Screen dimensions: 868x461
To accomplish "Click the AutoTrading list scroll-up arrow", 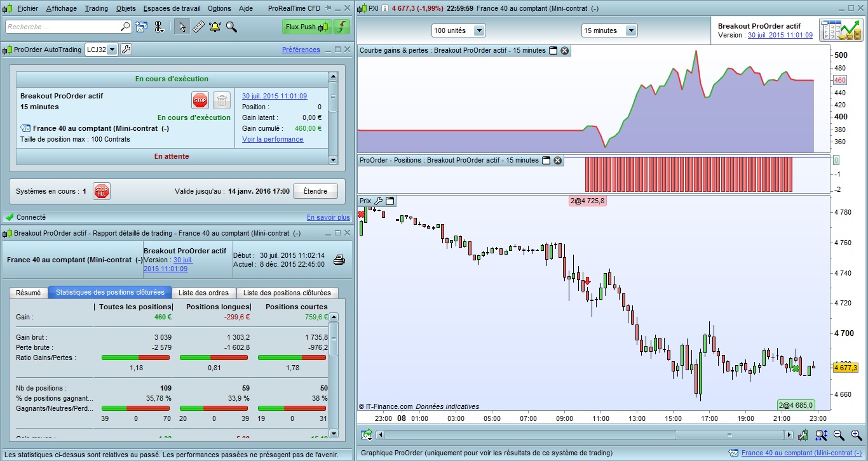I will [x=332, y=76].
